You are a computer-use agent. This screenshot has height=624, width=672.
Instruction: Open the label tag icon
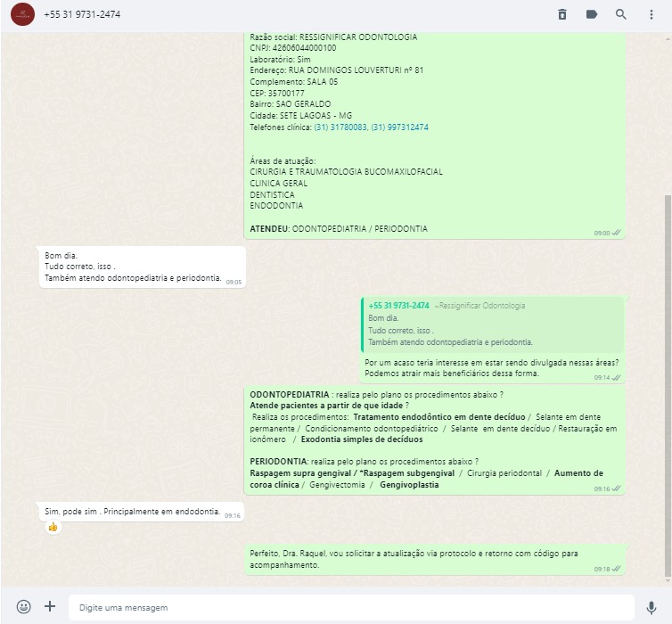tap(592, 14)
